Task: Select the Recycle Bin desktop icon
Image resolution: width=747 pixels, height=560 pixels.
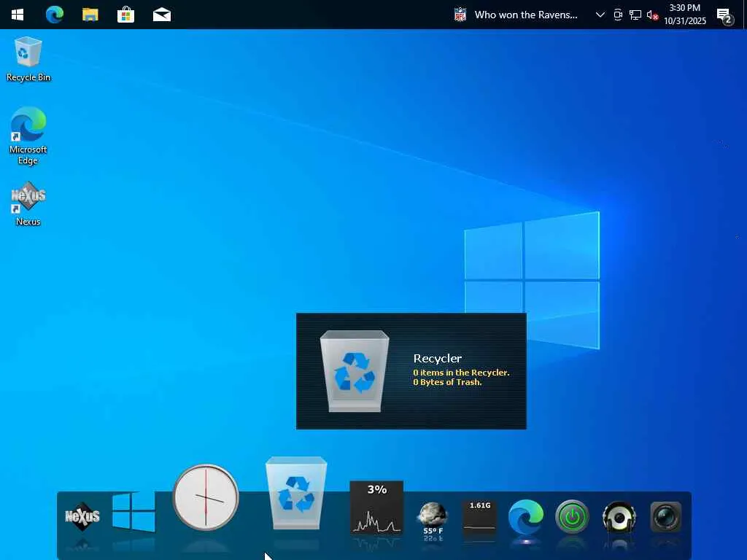Action: (28, 59)
